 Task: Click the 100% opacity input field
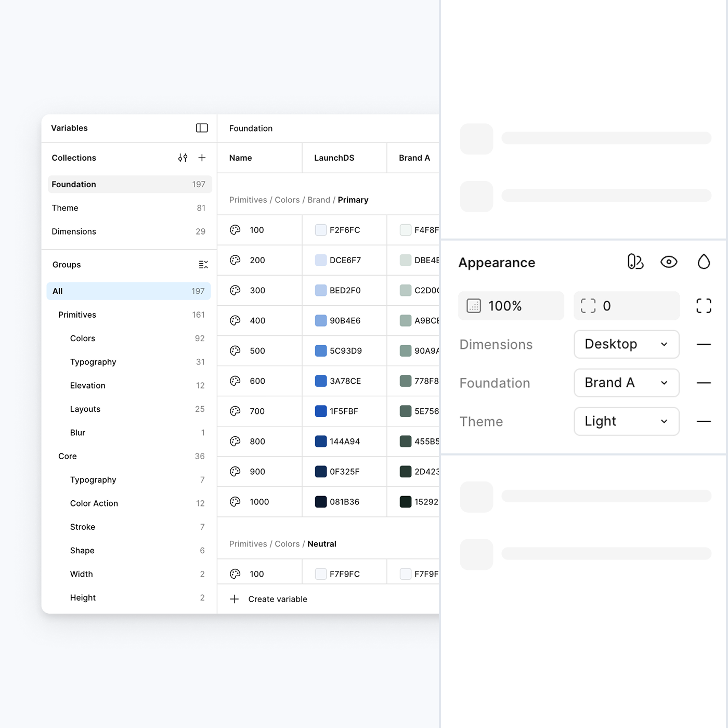[511, 306]
